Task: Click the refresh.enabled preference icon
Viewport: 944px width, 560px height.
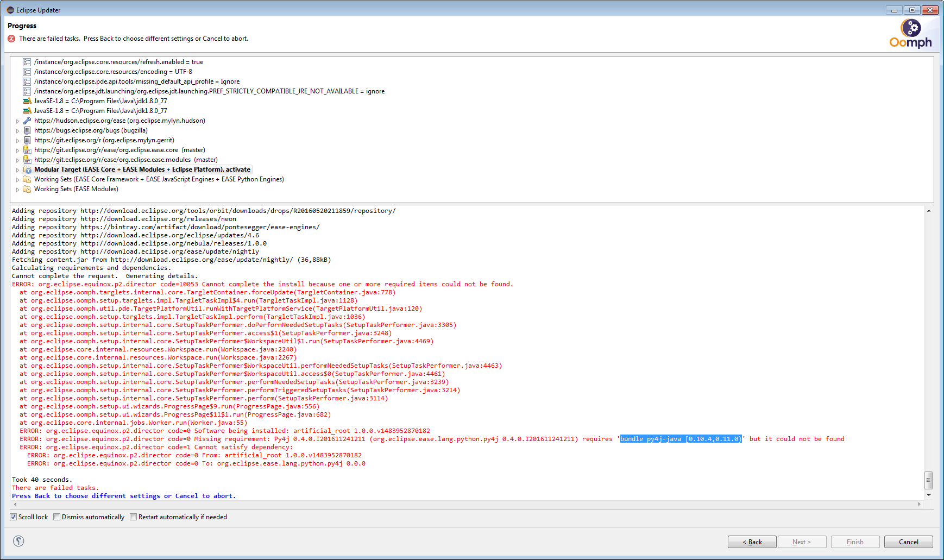Action: [x=27, y=62]
